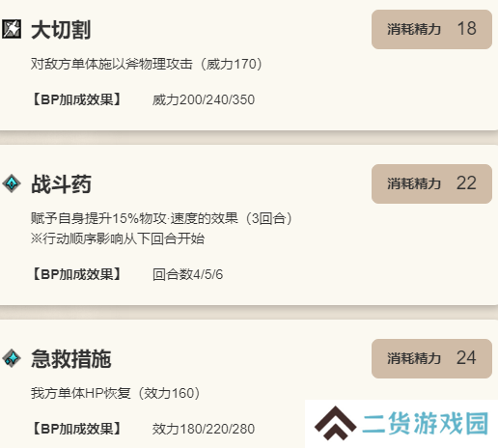Screen dimensions: 498x448
Task: Click the diamond icon beside 战斗药
Action: (x=12, y=183)
